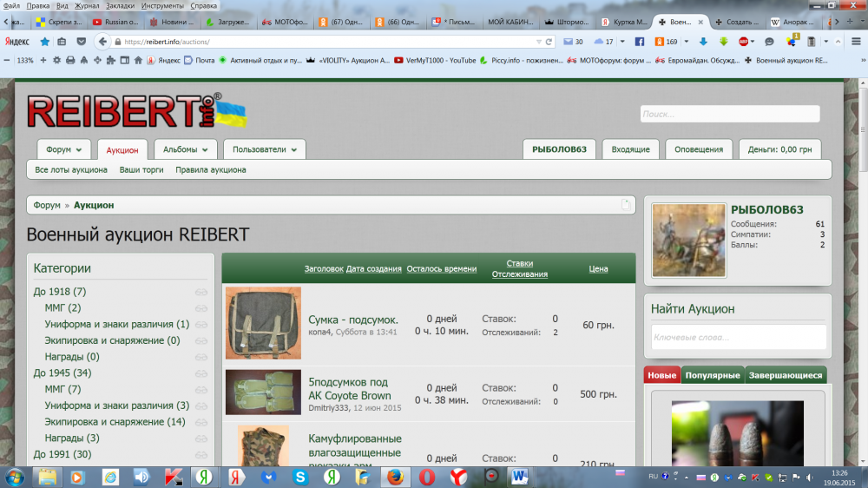
Task: Open Skype from the taskbar
Action: click(300, 477)
